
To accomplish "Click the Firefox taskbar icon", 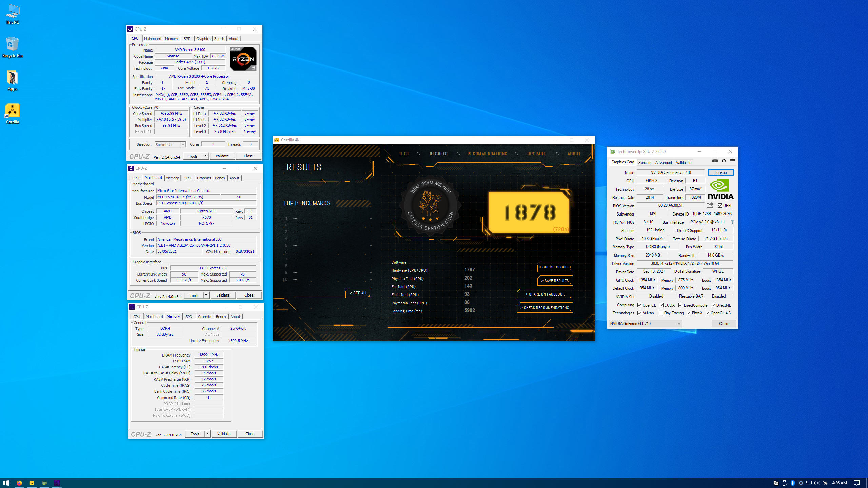I will click(19, 483).
